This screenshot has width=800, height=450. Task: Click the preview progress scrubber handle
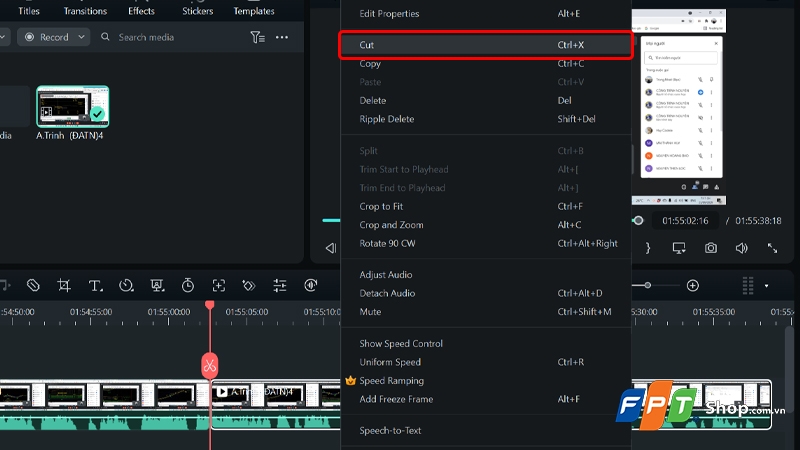pyautogui.click(x=638, y=221)
